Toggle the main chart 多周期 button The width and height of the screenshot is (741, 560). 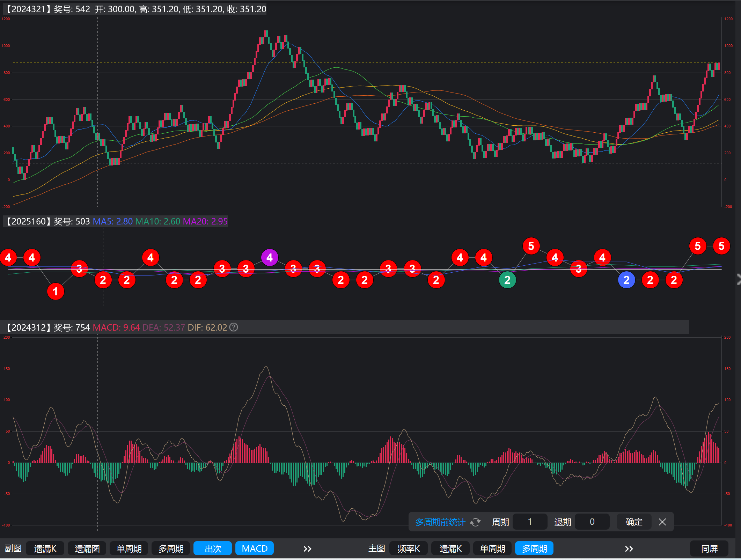pyautogui.click(x=534, y=548)
